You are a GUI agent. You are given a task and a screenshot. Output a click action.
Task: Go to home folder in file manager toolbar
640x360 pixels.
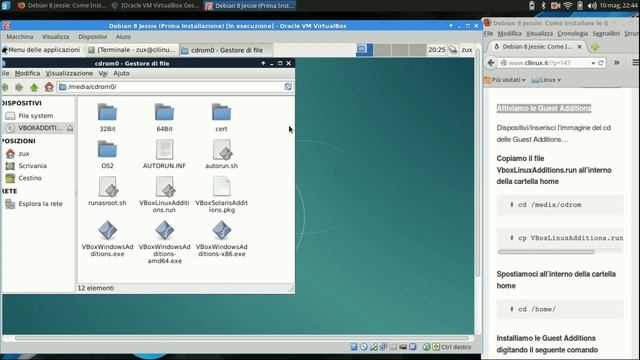pyautogui.click(x=49, y=87)
